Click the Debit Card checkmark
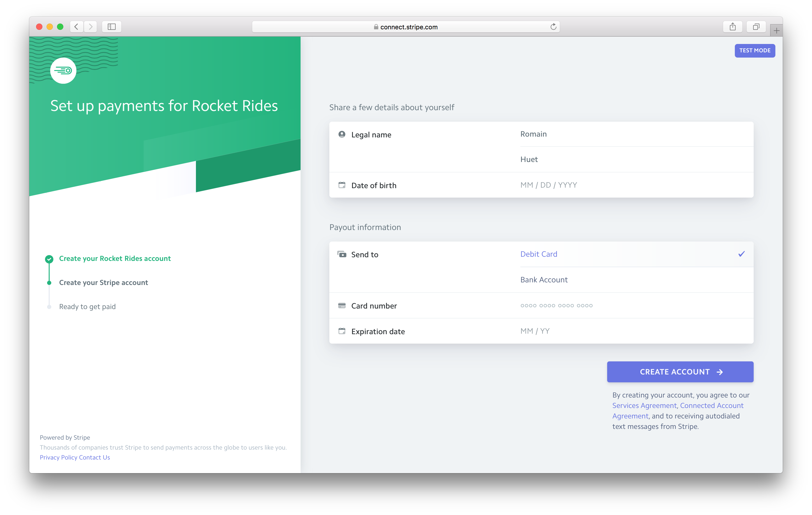The image size is (812, 515). pyautogui.click(x=741, y=254)
